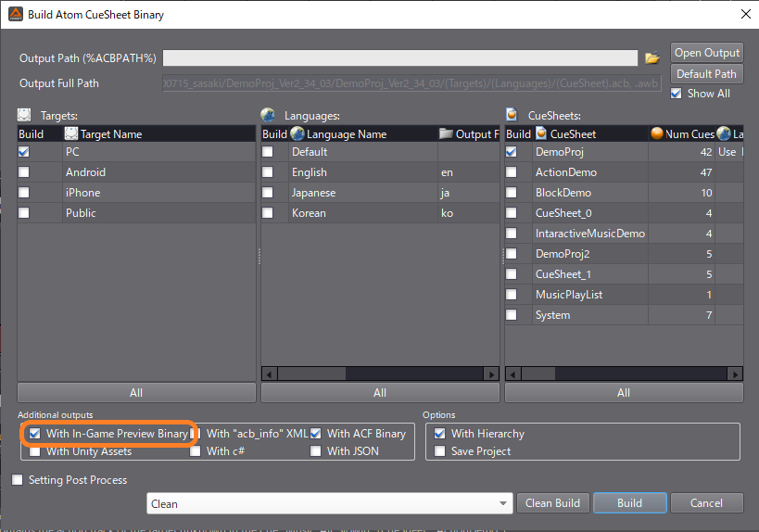
Task: Click the CueSheets section icon
Action: pyautogui.click(x=512, y=115)
